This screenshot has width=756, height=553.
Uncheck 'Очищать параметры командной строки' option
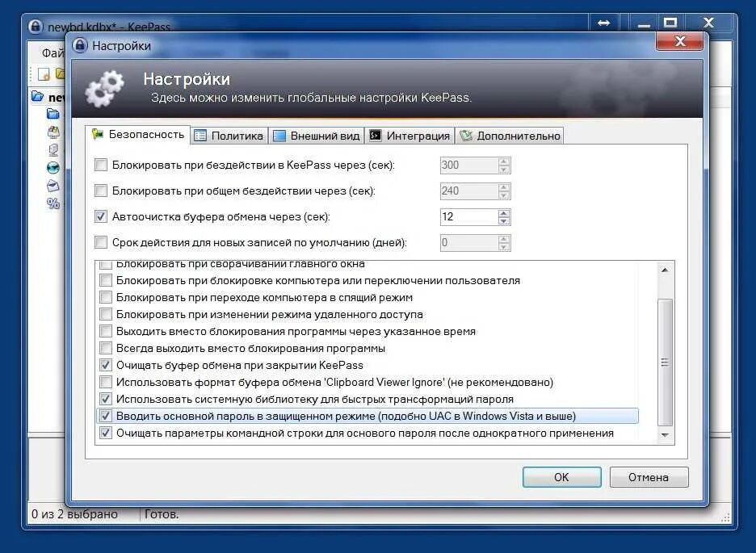click(106, 433)
